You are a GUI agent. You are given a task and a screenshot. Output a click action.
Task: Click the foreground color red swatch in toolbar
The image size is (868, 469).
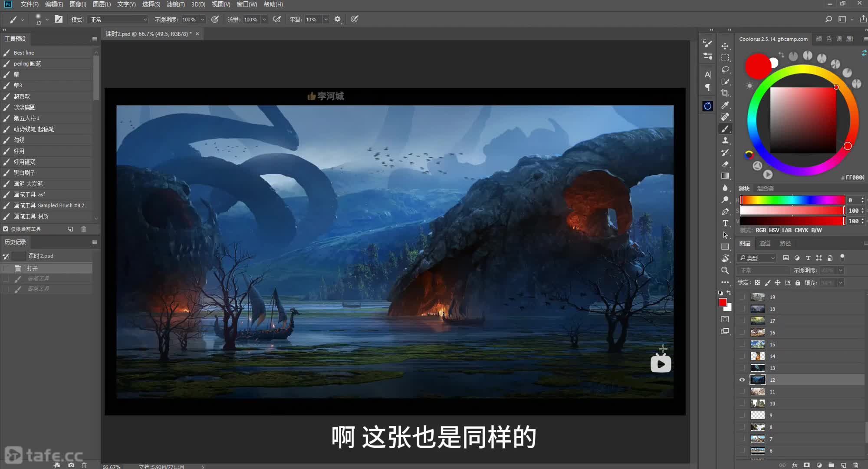click(723, 302)
